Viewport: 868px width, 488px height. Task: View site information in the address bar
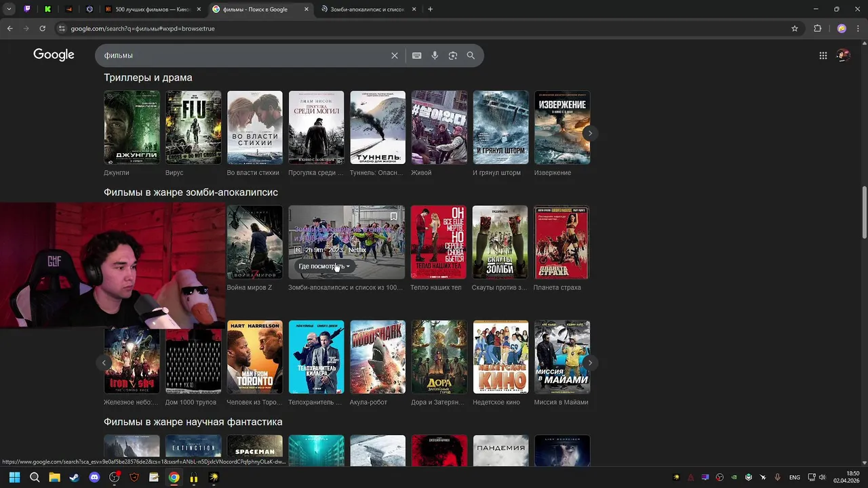[62, 28]
